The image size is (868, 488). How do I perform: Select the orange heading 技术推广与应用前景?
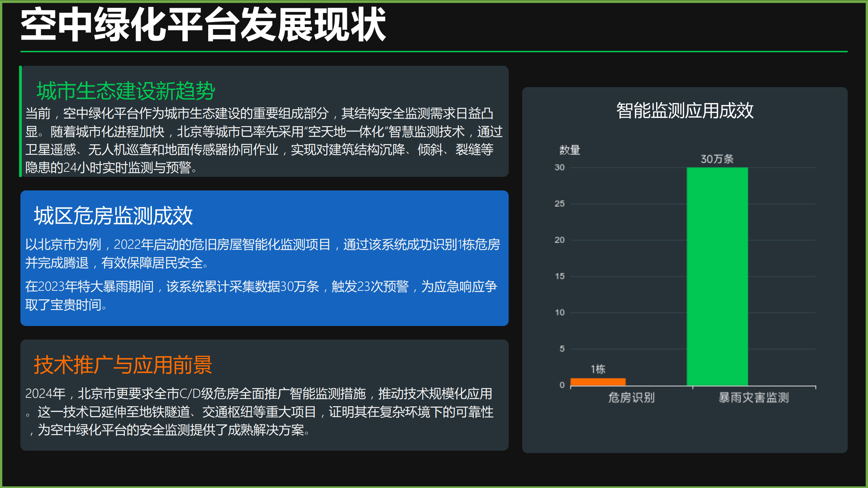[123, 365]
